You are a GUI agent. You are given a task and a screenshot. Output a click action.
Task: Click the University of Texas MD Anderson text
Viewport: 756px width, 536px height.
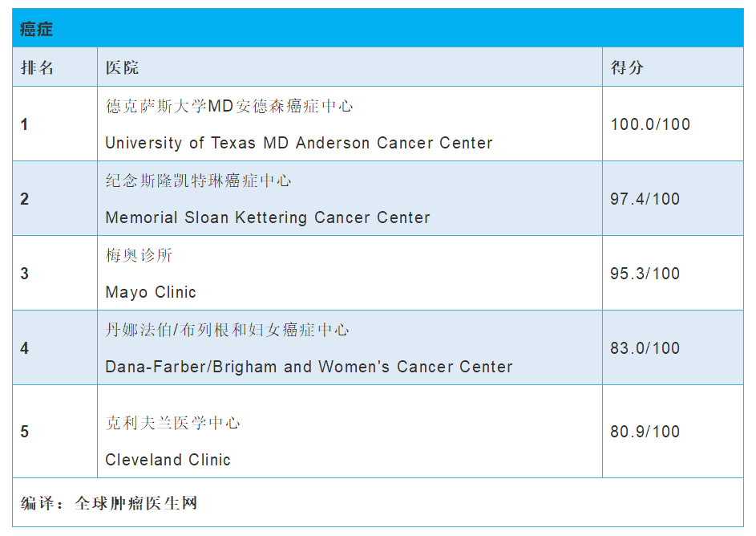[298, 144]
